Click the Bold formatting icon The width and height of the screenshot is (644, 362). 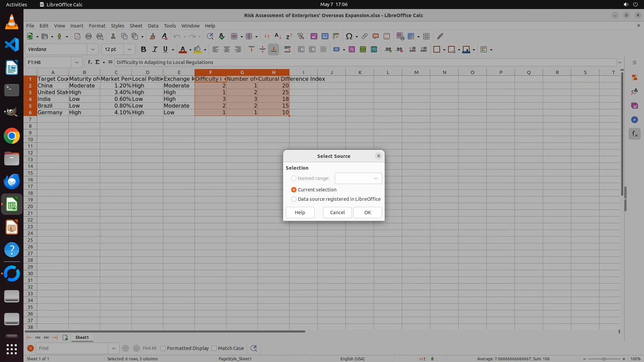(x=144, y=50)
